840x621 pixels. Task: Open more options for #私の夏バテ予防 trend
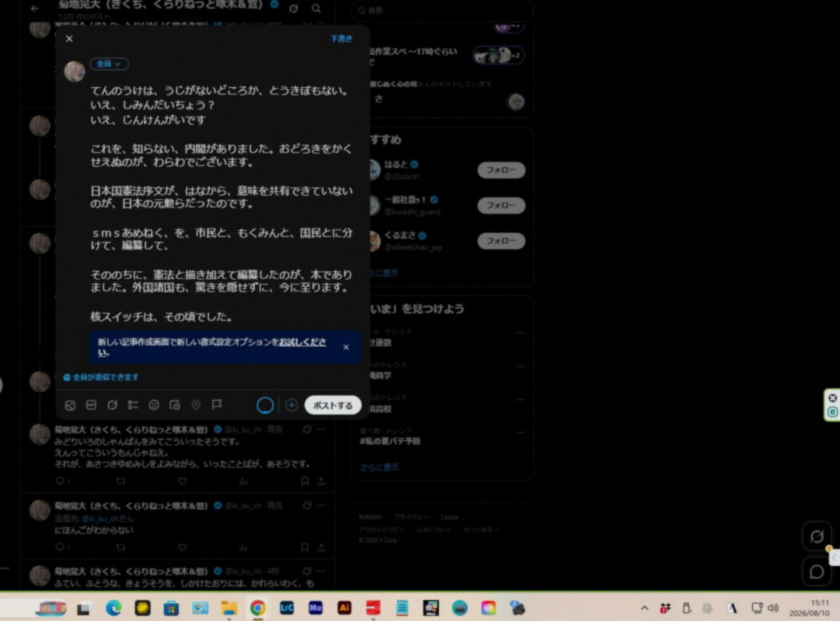tap(520, 432)
